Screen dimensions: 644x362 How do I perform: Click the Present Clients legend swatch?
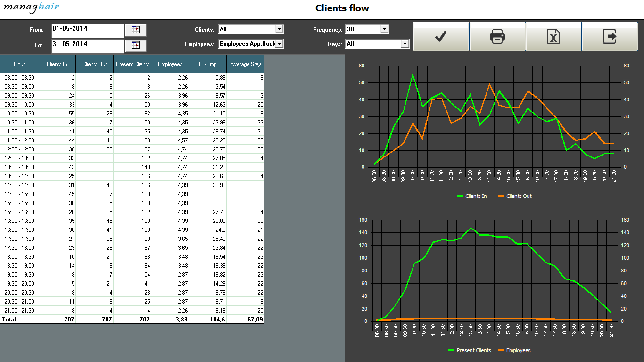451,350
